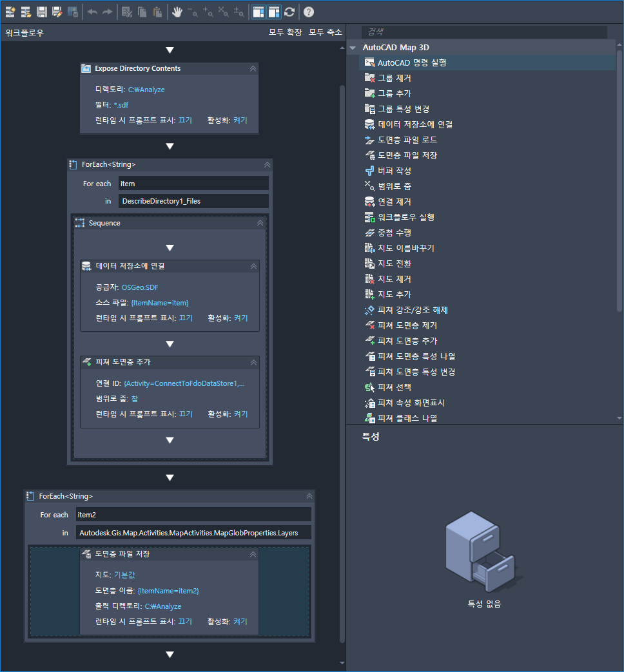This screenshot has height=672, width=624.
Task: Collapse the AutoCAD Map 3D category
Action: (353, 48)
